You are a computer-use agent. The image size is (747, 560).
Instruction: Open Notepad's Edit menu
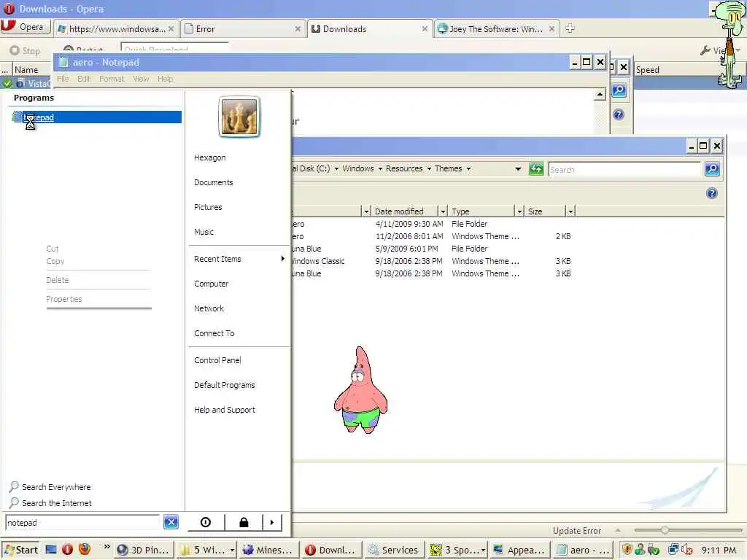[x=84, y=79]
